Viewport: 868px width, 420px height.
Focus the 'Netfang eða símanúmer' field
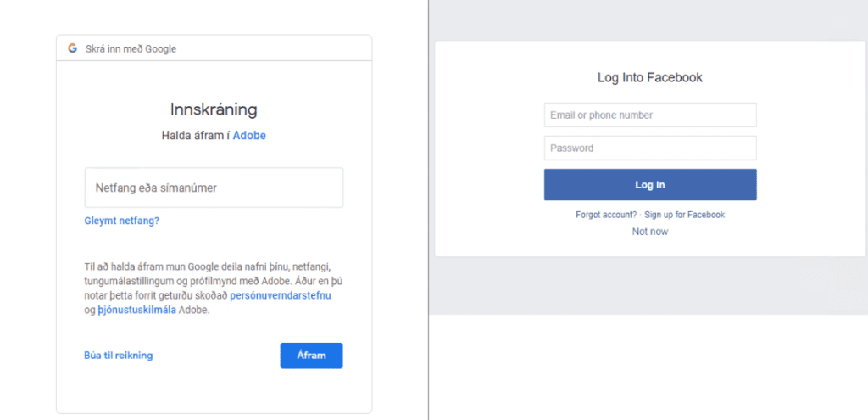click(214, 188)
